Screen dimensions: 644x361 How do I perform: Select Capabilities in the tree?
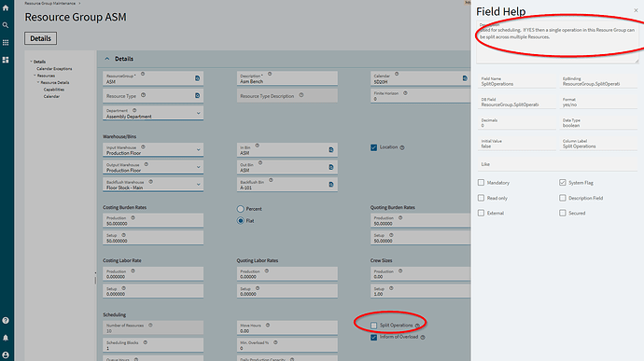point(54,90)
